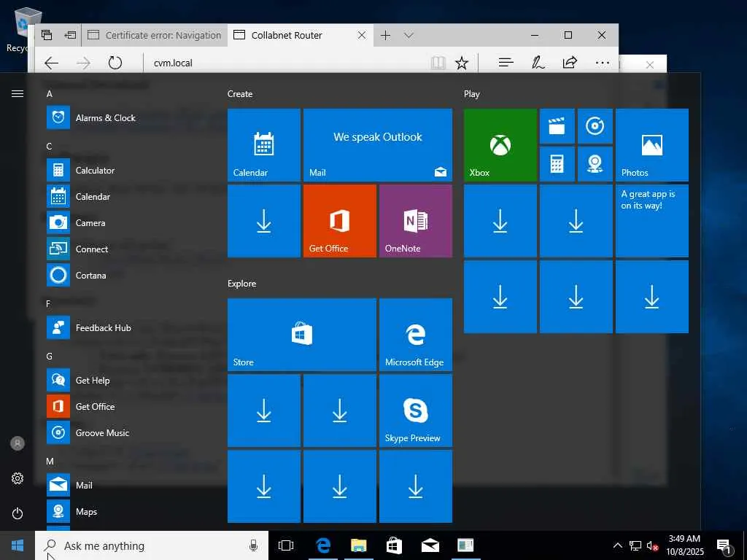
Task: Click the 'Ask me anything' search box
Action: click(x=152, y=545)
